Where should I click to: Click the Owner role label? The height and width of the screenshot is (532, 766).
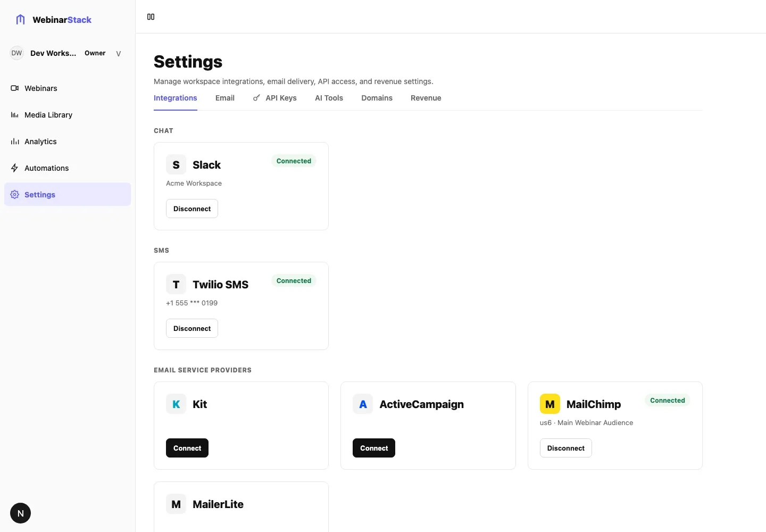click(x=95, y=53)
